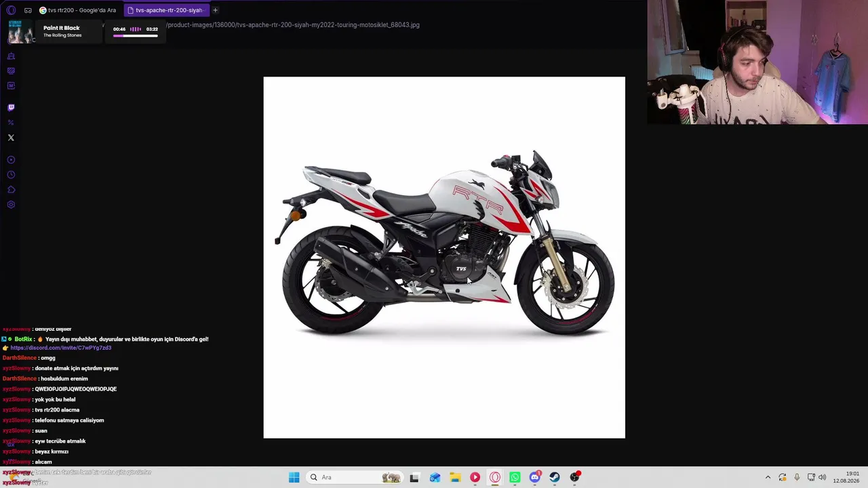Click the image URL in the address bar

(293, 25)
